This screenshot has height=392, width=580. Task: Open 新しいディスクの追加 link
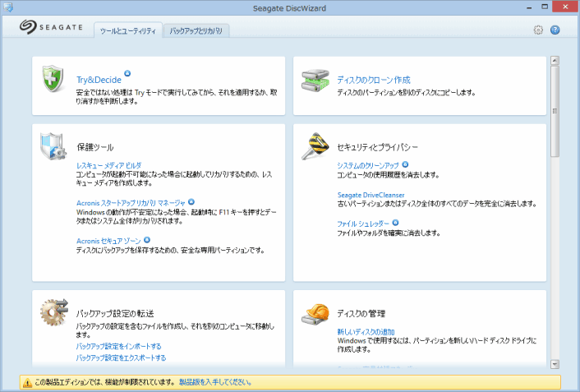(x=366, y=332)
